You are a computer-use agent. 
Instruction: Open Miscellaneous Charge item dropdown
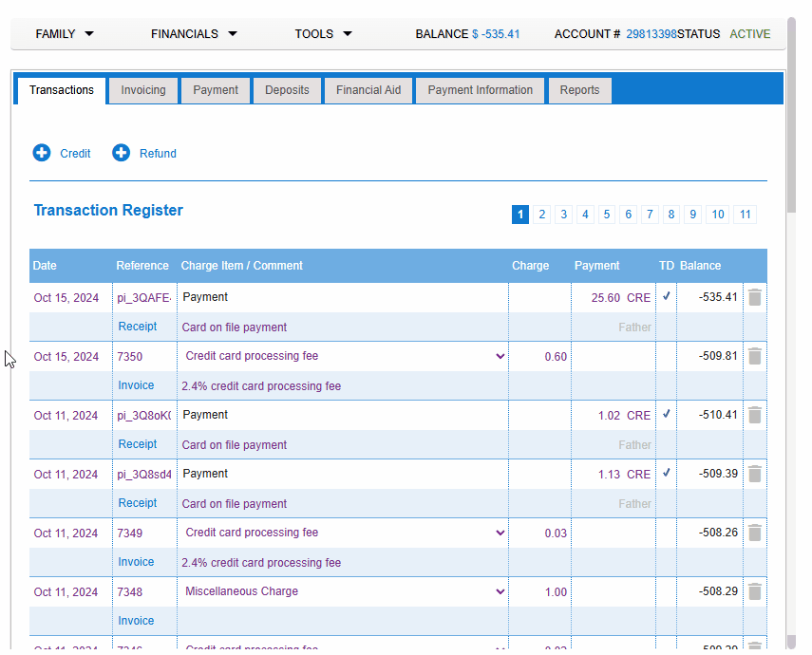[x=500, y=591]
